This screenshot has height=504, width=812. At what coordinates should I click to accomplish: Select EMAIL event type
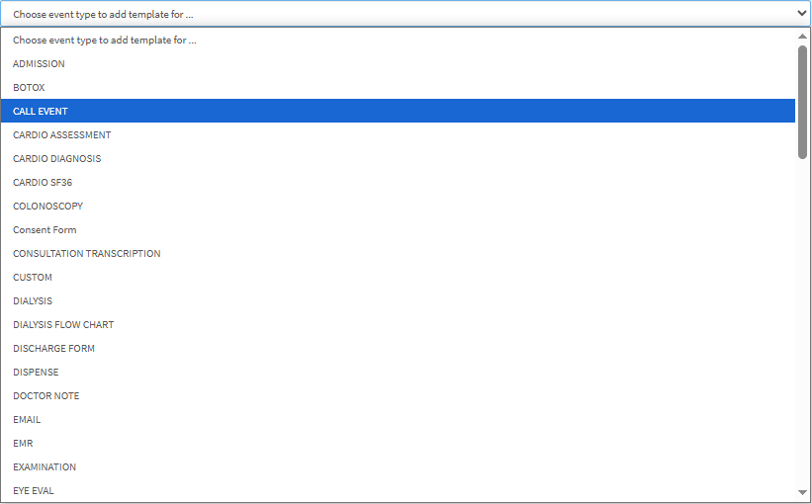(x=398, y=420)
